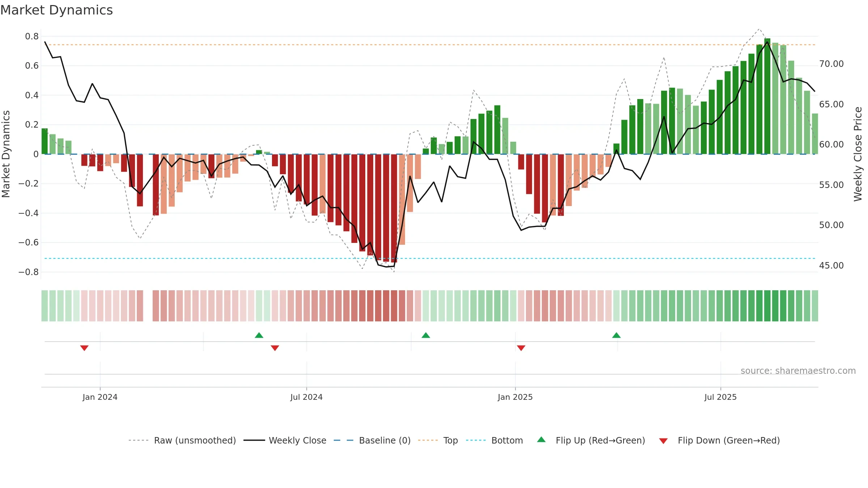Toggle the Baseline (0) legend item

pyautogui.click(x=372, y=441)
